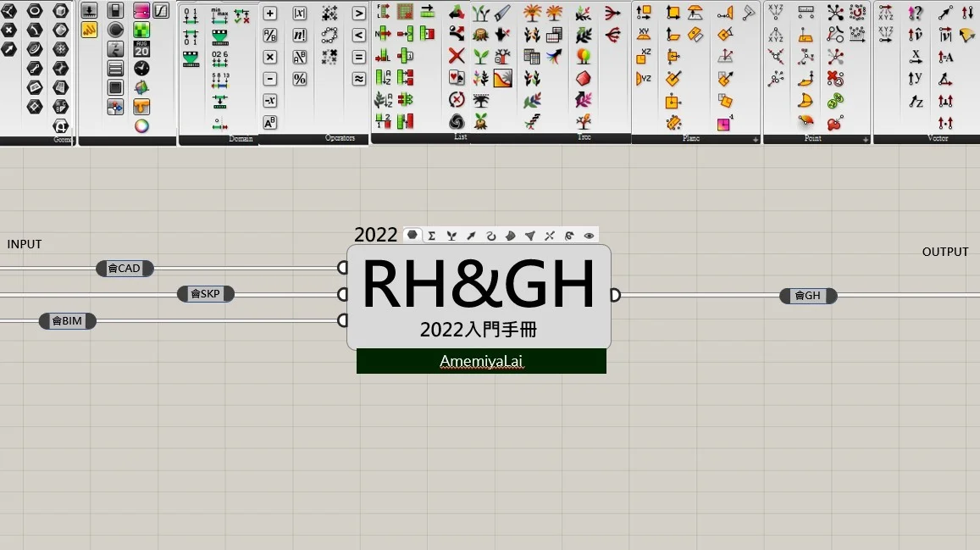Screen dimensions: 980x550
Task: Click the AmemiyaLai dark green label
Action: (x=481, y=361)
